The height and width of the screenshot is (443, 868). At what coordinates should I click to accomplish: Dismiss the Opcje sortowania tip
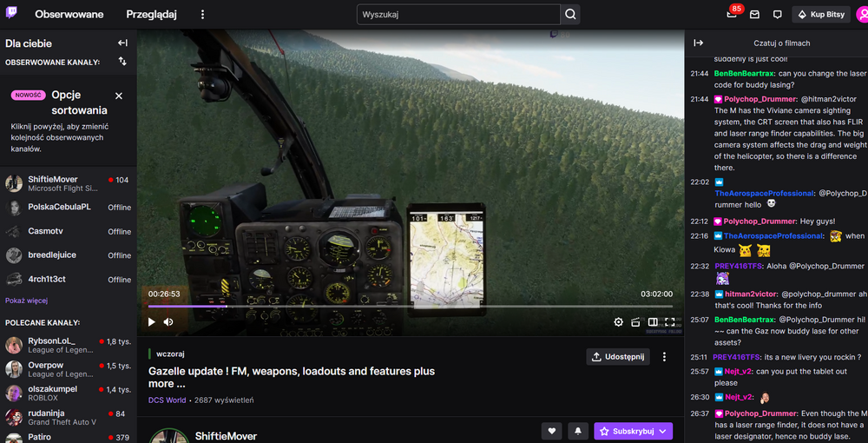pos(118,96)
